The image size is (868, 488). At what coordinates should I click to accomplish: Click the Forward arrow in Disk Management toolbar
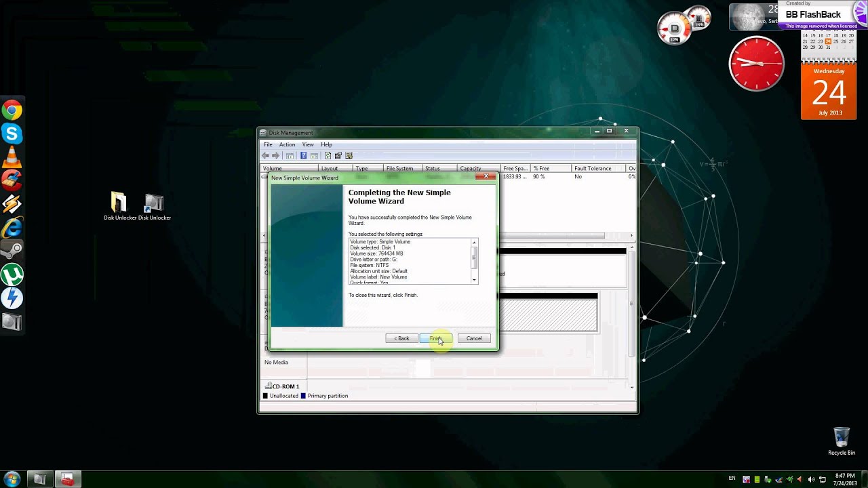pos(275,156)
